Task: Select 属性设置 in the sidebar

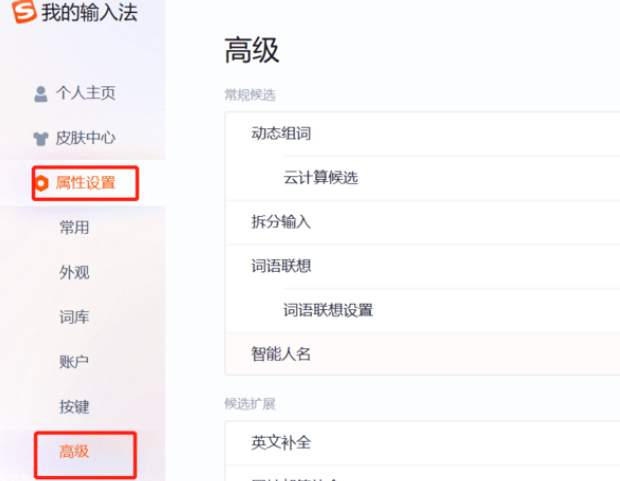Action: [85, 183]
